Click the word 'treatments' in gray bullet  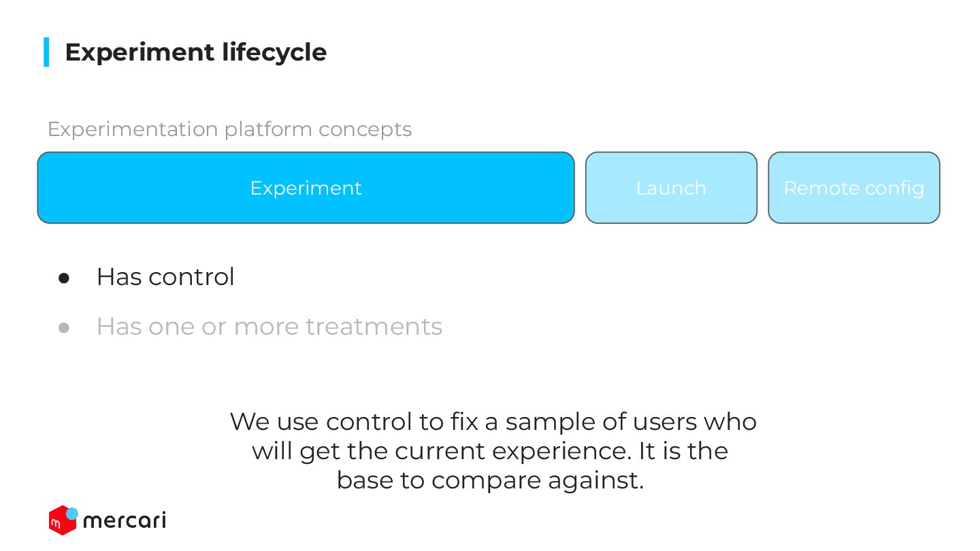click(x=374, y=327)
